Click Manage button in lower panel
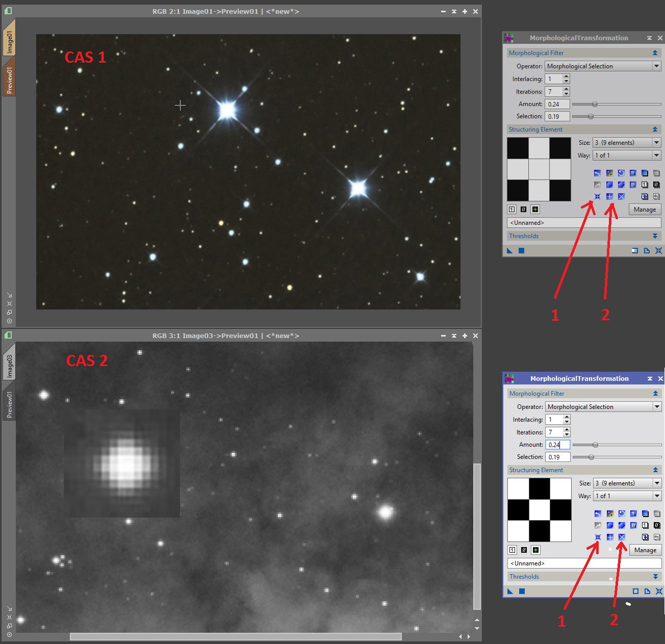The image size is (665, 644). [645, 550]
